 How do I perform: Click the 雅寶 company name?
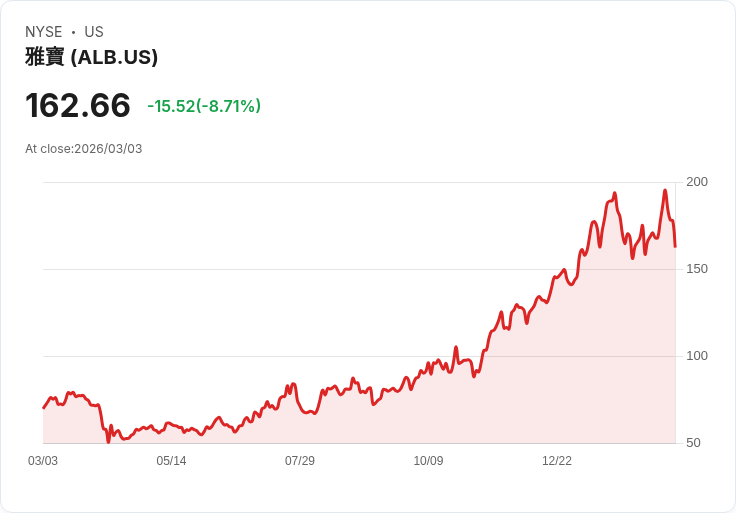tap(45, 57)
